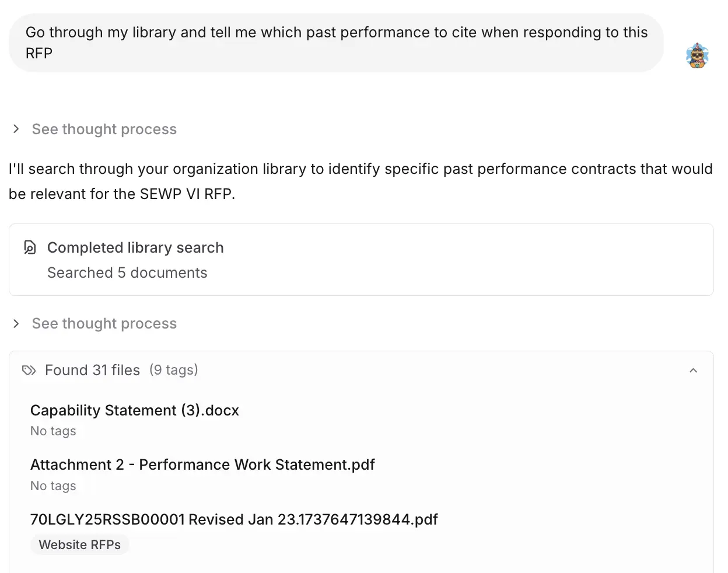
Task: Toggle No tags under the Performance Work Statement
Action: point(53,485)
